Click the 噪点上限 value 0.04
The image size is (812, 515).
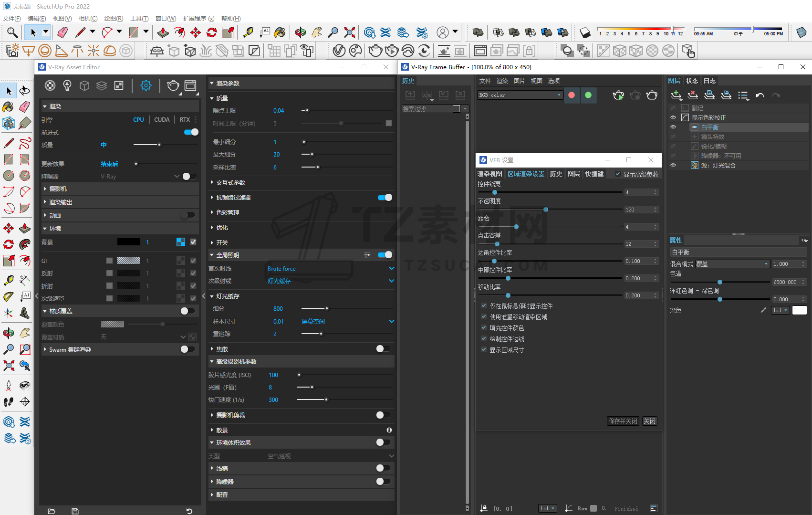(x=279, y=111)
